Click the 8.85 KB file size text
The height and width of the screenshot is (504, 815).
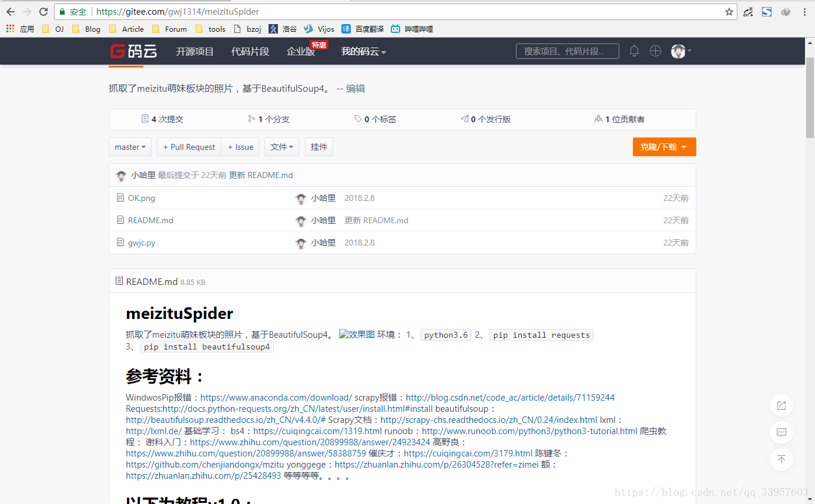(x=193, y=282)
